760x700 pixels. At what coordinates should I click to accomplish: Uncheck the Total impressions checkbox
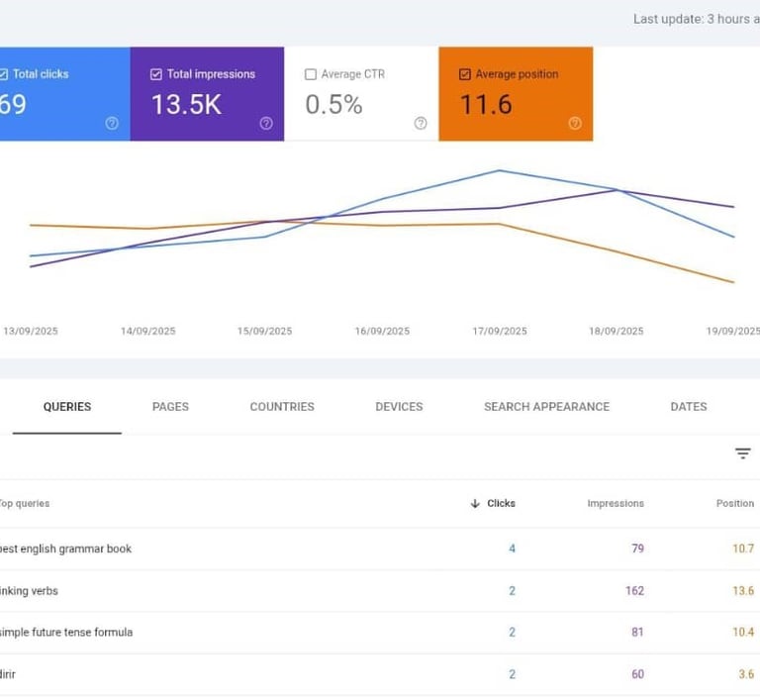[156, 74]
